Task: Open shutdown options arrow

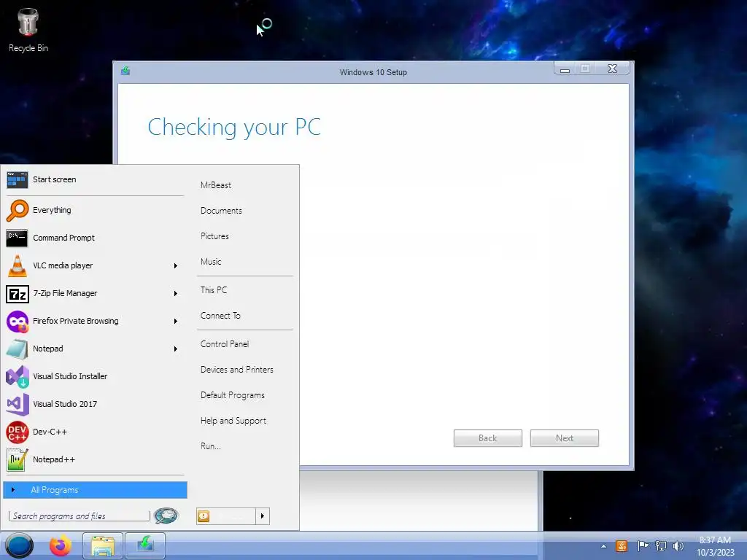Action: (263, 516)
